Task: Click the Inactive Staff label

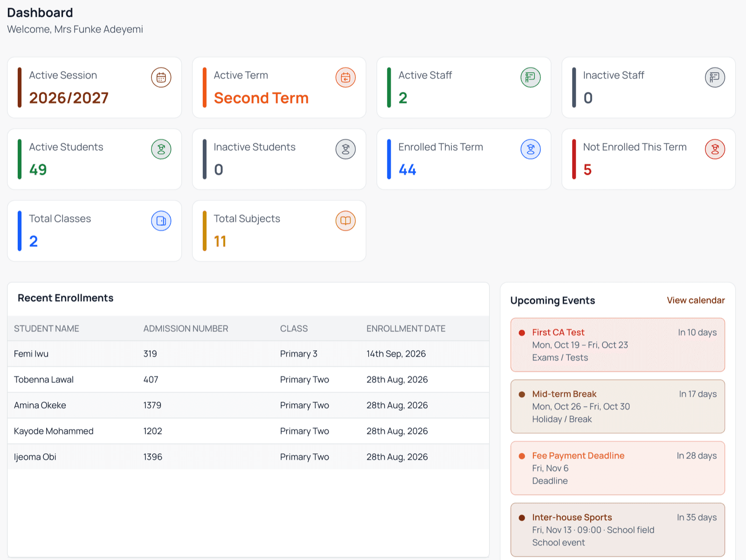Action: [x=614, y=75]
